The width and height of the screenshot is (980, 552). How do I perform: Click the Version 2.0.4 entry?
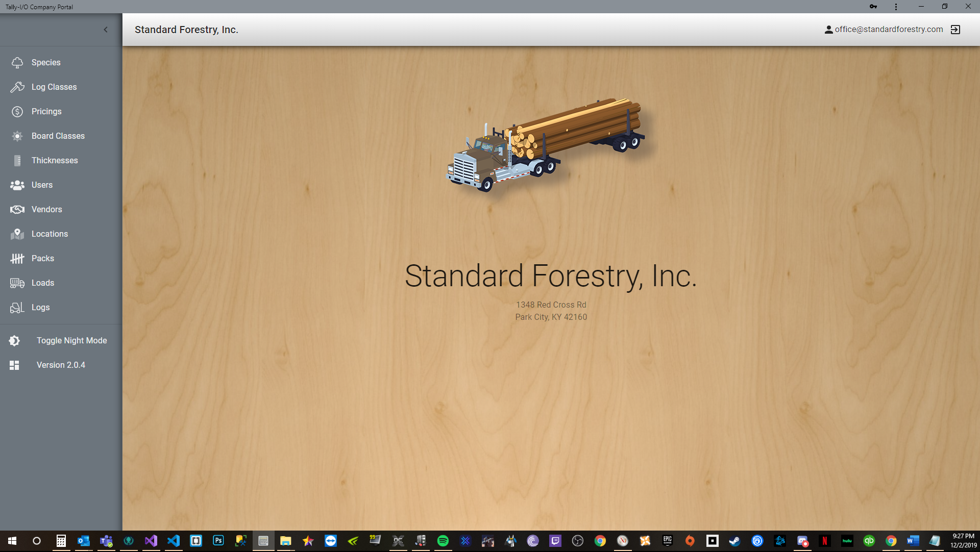click(x=61, y=365)
